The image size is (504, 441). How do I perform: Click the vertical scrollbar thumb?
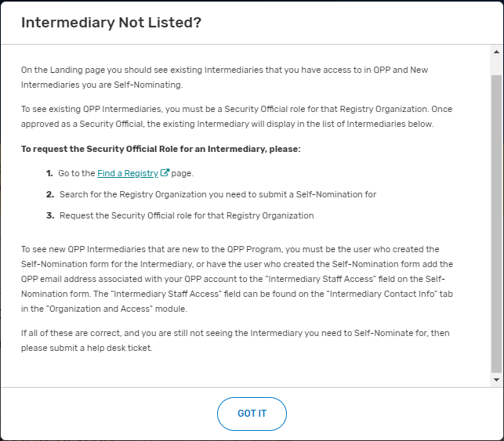[495, 219]
